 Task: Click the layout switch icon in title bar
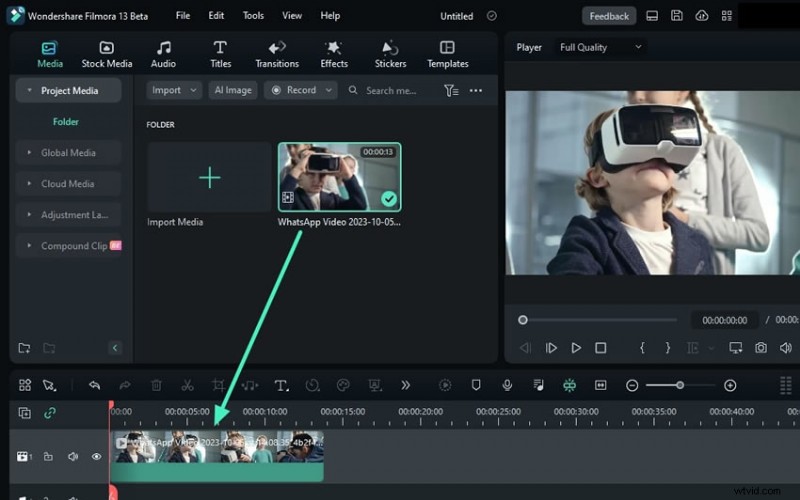[652, 16]
